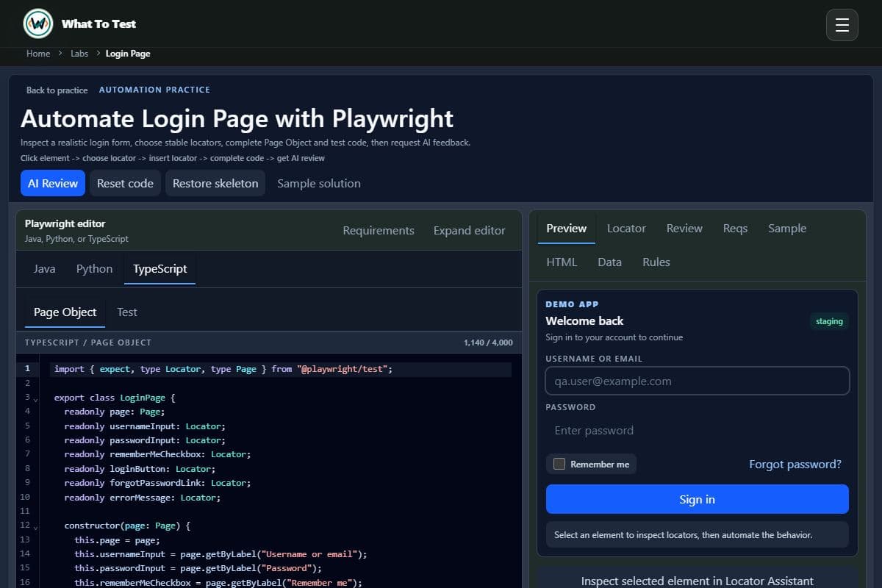This screenshot has width=882, height=588.
Task: Open the hamburger menu
Action: click(842, 25)
